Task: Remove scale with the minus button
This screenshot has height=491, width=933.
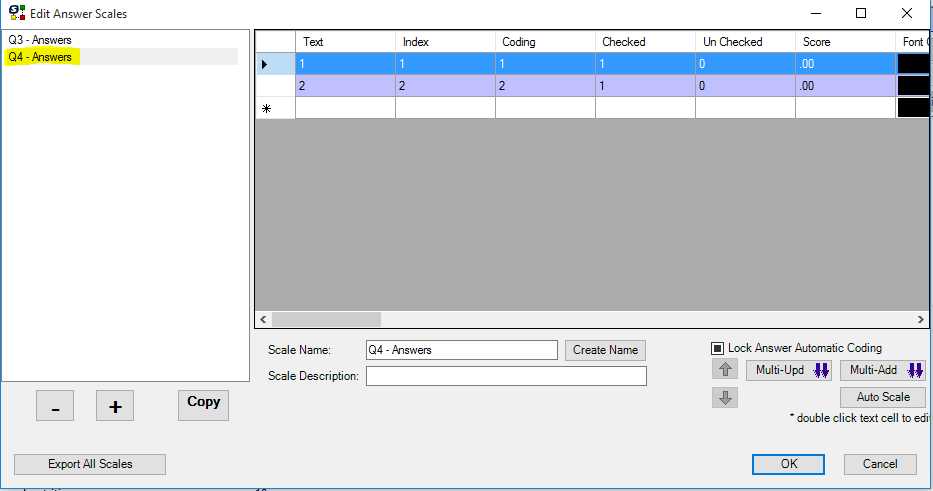Action: [55, 406]
